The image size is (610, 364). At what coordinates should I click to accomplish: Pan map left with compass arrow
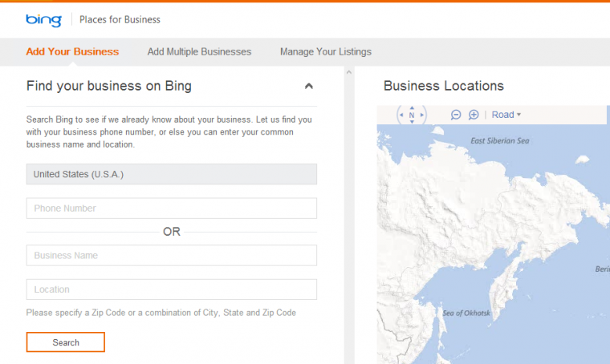pos(401,115)
